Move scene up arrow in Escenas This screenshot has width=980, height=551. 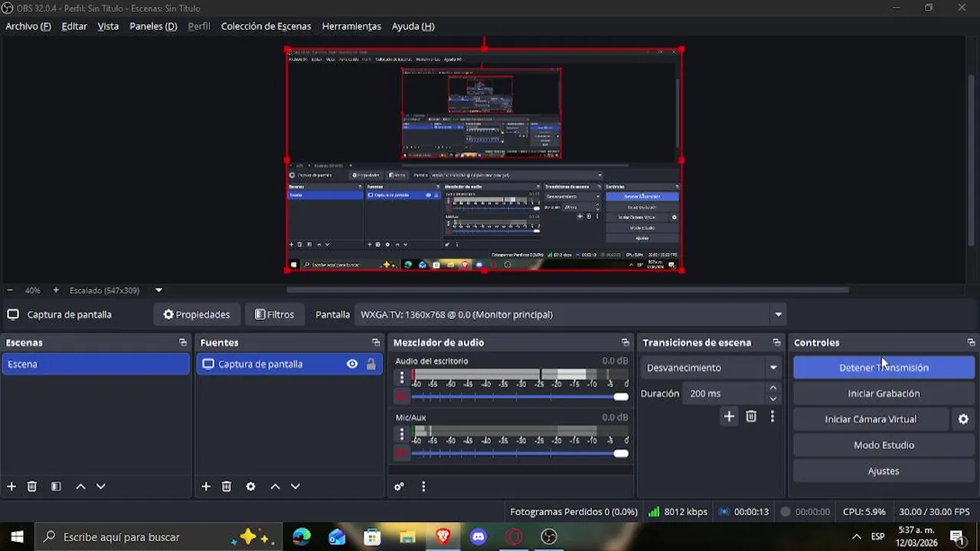click(x=80, y=487)
